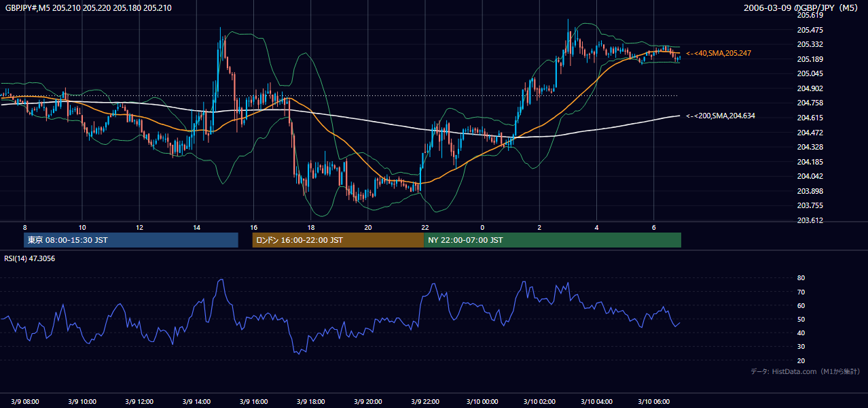The height and width of the screenshot is (408, 868).
Task: Click RSI scale value 80
Action: 801,278
